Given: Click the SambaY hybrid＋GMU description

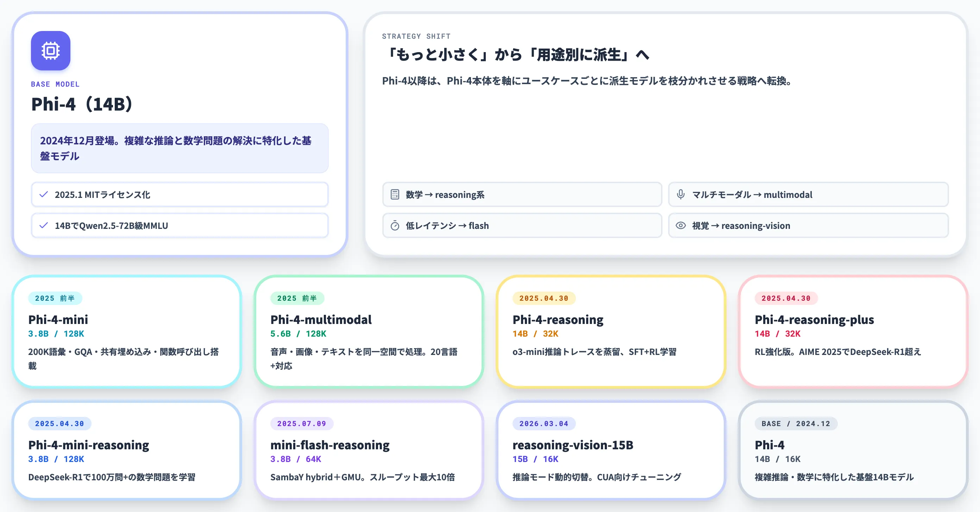Looking at the screenshot, I should 363,477.
